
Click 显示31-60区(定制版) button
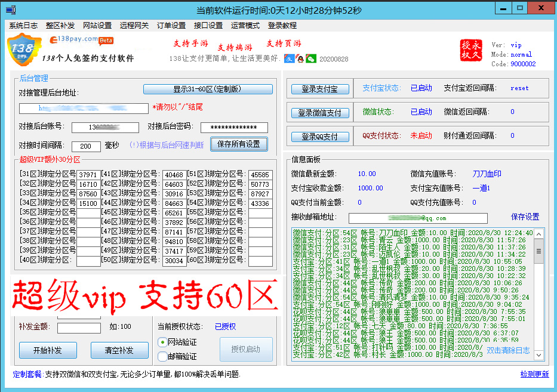pyautogui.click(x=208, y=89)
